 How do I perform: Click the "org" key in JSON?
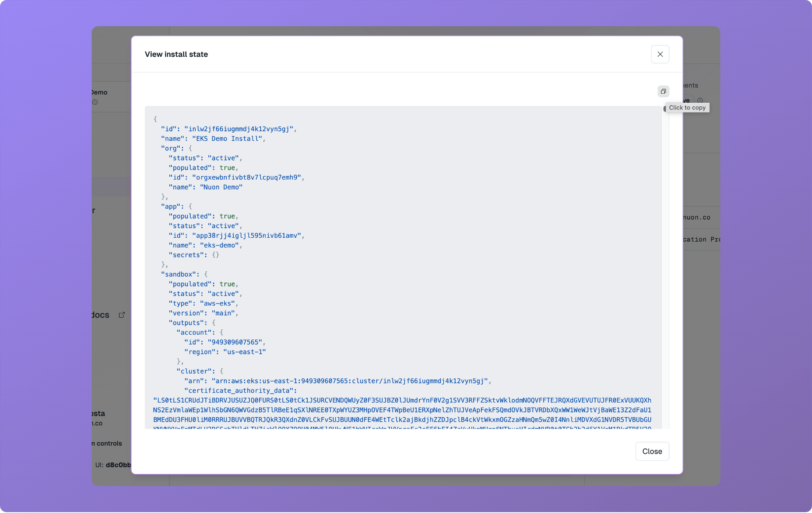(171, 148)
